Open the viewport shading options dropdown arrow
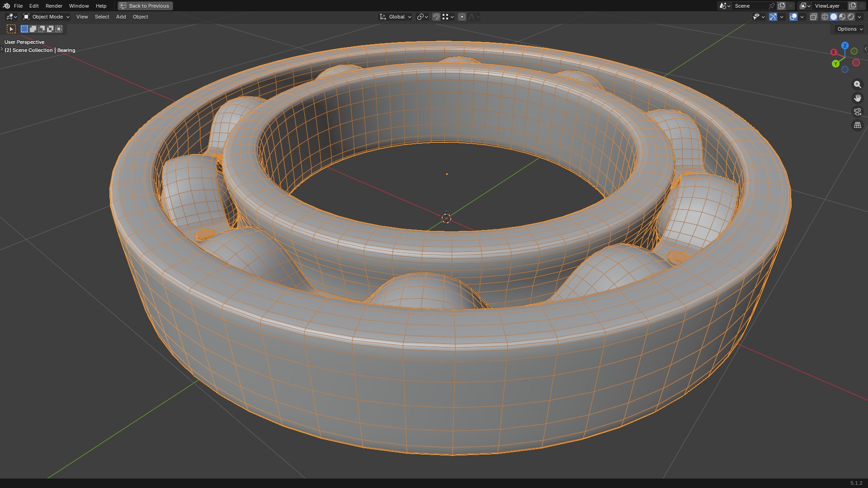 coord(859,17)
